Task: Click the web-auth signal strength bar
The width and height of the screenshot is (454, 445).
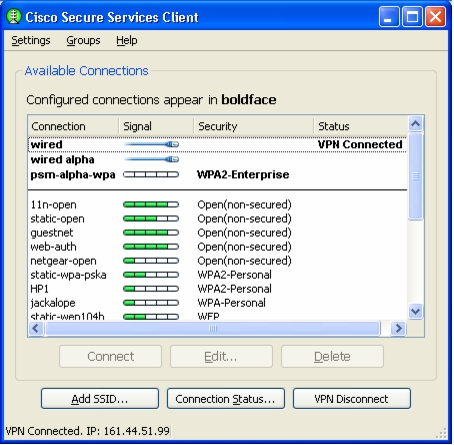Action: [151, 247]
